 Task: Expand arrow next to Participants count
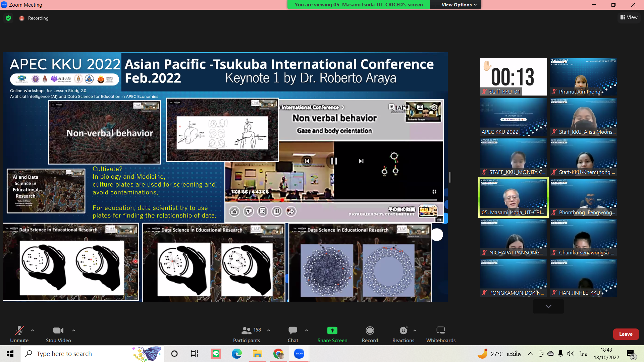point(269,330)
